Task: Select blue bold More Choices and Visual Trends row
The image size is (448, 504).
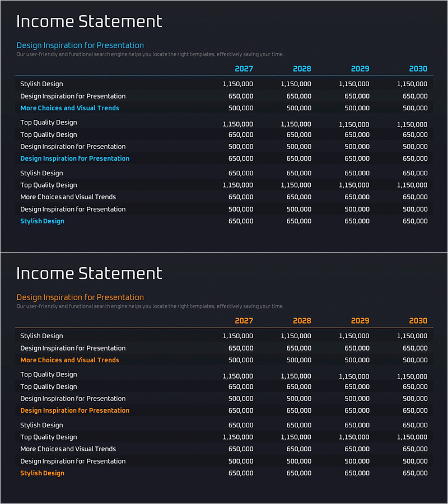Action: click(69, 108)
